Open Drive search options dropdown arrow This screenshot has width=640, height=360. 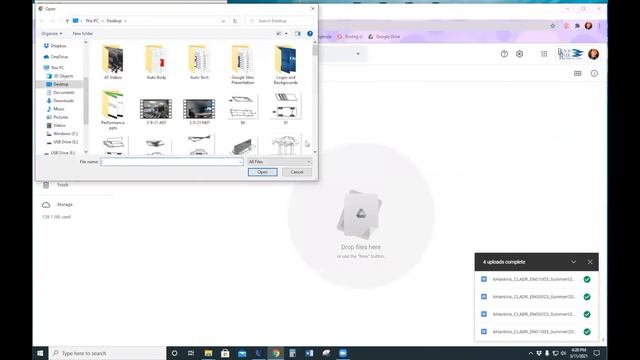tap(358, 54)
